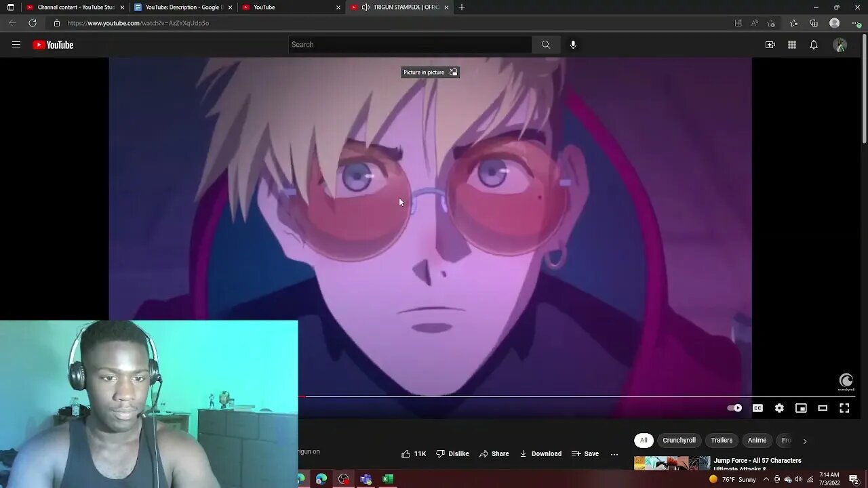
Task: Open browser Settings and more menu
Action: pos(855,23)
